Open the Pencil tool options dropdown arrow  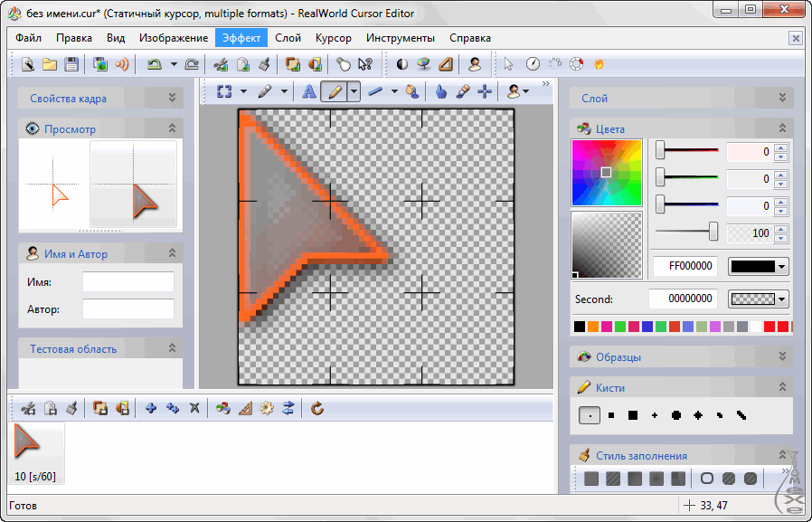coord(352,91)
